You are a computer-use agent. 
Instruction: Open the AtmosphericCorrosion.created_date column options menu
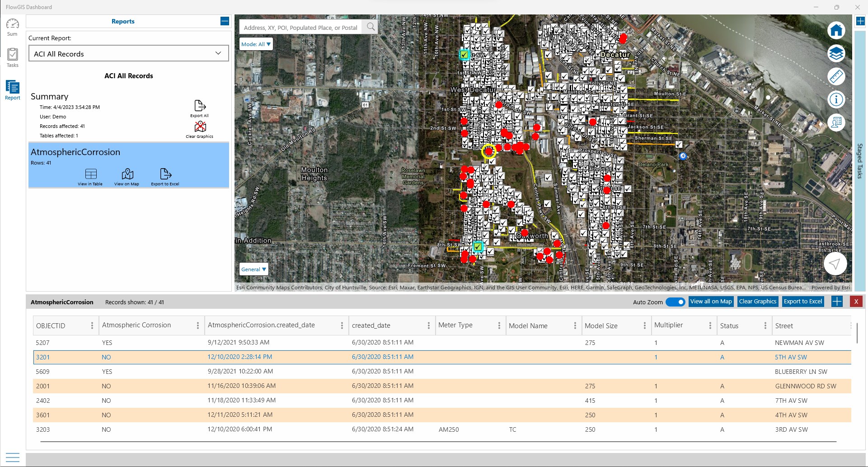tap(342, 325)
